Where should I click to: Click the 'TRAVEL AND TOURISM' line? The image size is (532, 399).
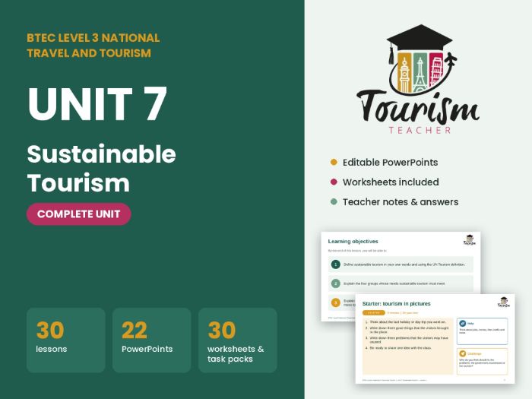(89, 53)
